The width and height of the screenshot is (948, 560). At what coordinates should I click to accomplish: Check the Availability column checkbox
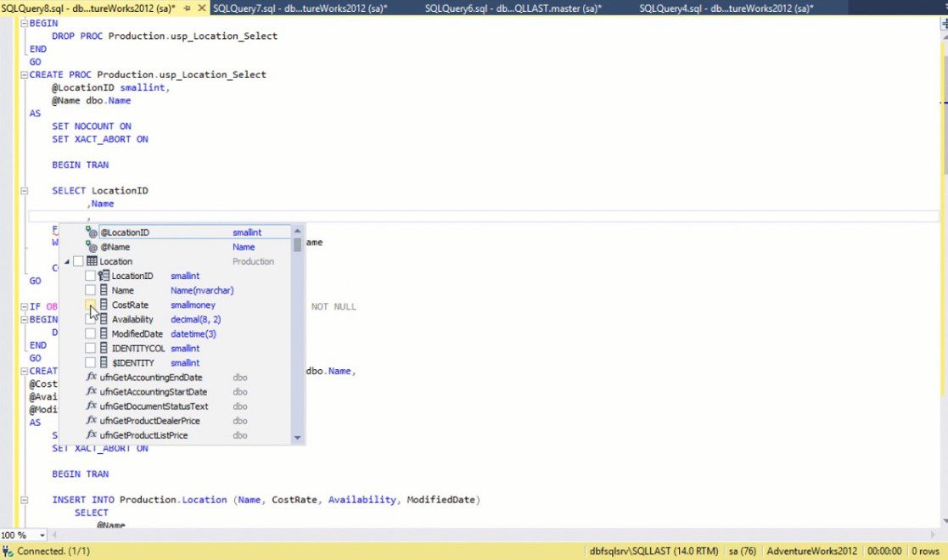coord(90,319)
